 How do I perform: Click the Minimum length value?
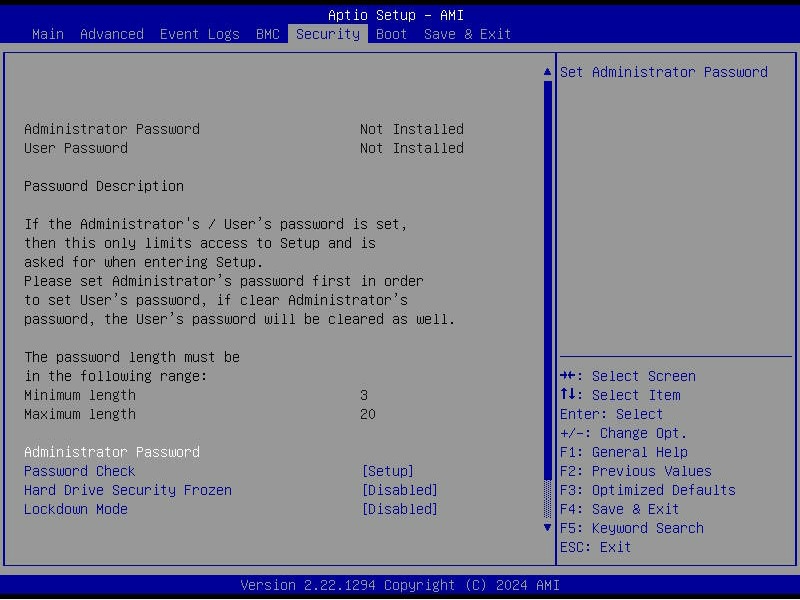(366, 395)
